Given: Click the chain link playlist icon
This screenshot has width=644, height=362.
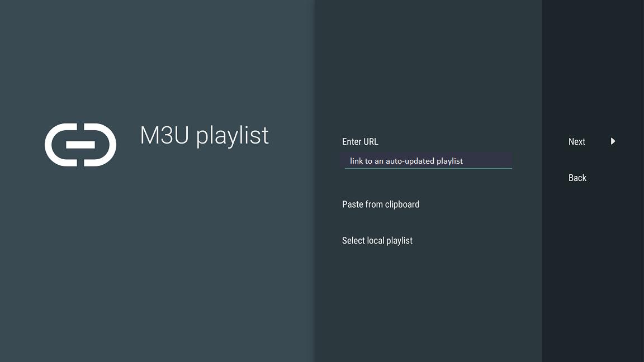Looking at the screenshot, I should click(x=80, y=145).
